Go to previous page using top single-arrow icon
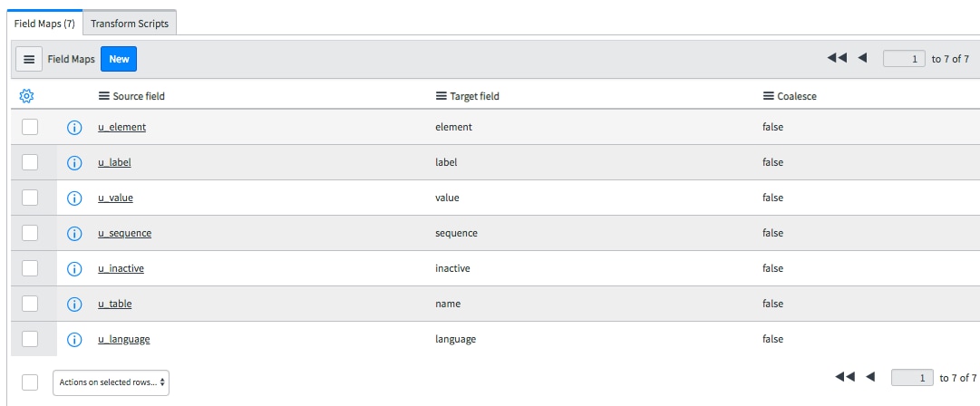Viewport: 980px width, 406px height. click(x=862, y=58)
